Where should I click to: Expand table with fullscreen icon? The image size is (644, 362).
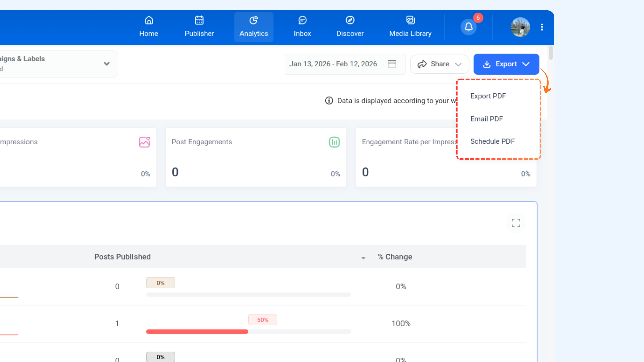(x=516, y=223)
